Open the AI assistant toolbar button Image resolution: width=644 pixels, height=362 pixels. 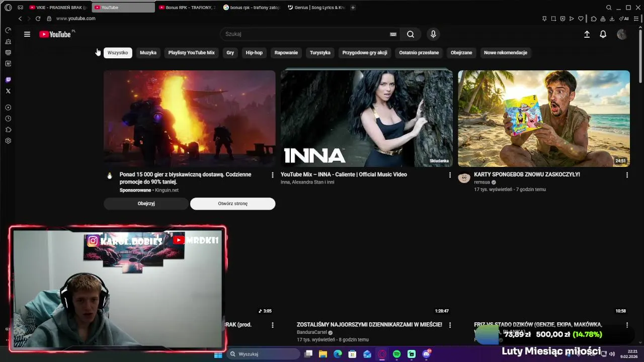(x=624, y=19)
